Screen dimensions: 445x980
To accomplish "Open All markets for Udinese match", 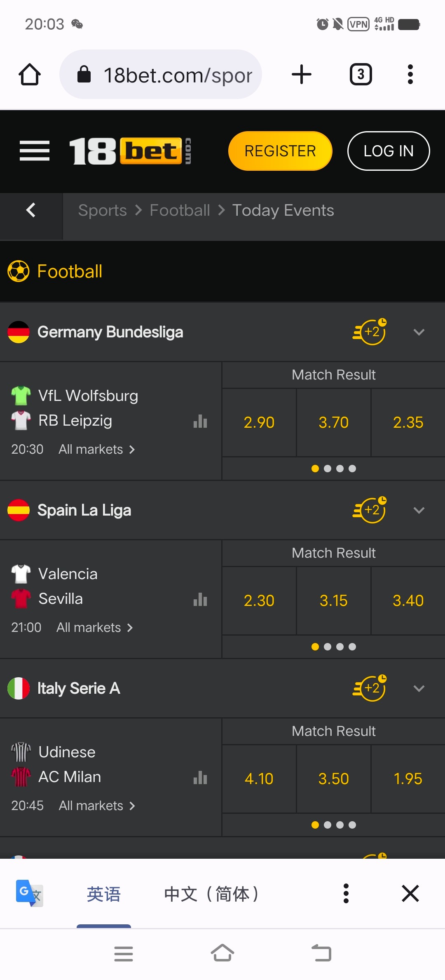I will (x=96, y=806).
